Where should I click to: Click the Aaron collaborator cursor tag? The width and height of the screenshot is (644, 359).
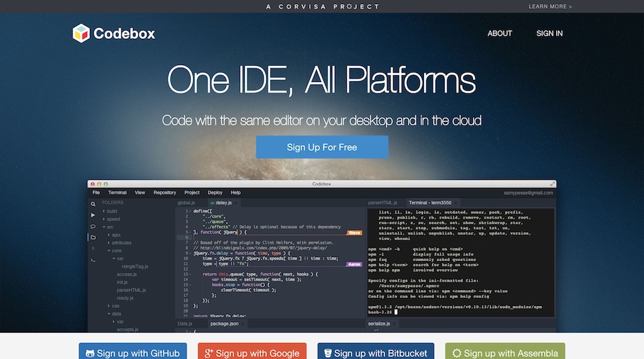pyautogui.click(x=354, y=264)
